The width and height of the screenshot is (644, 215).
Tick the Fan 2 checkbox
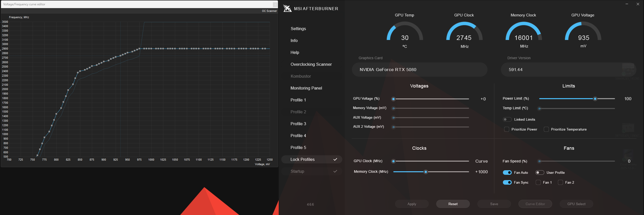[560, 182]
